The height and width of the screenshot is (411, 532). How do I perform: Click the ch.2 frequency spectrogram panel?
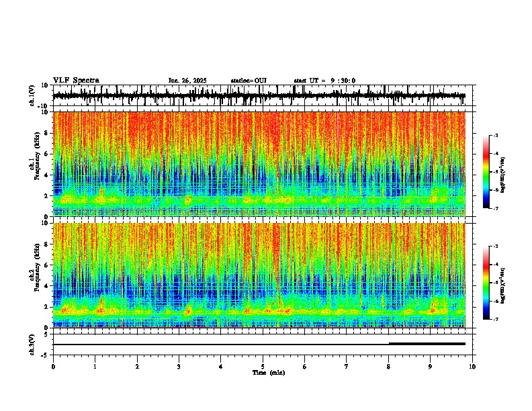point(259,275)
